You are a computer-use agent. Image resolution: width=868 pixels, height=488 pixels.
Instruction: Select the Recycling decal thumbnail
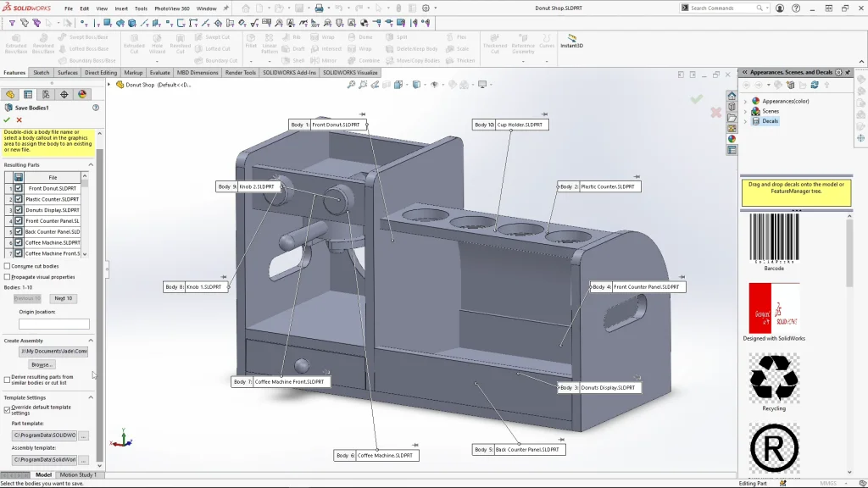point(774,379)
